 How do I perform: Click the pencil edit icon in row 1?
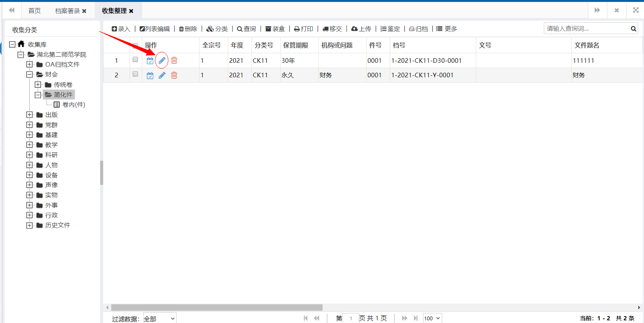coord(162,60)
